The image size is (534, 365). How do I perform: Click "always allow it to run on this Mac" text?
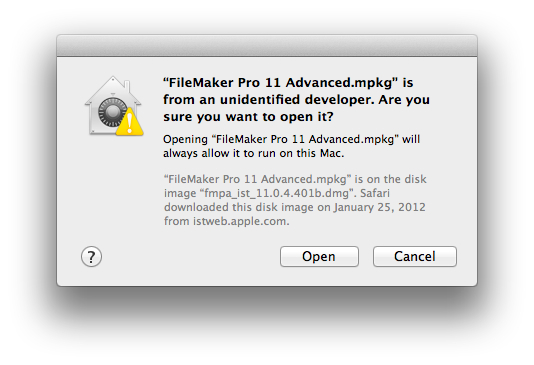tap(253, 153)
